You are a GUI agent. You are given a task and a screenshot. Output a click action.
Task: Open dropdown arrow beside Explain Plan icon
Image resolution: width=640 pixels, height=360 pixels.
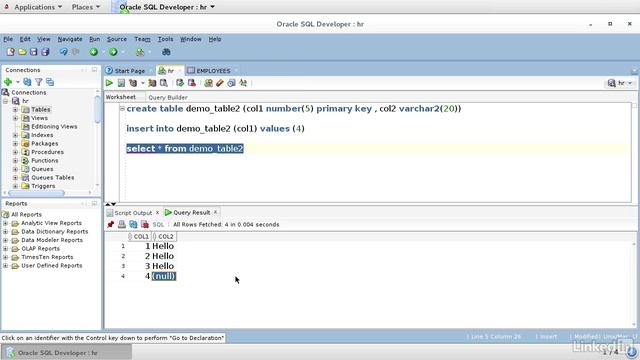click(x=142, y=83)
